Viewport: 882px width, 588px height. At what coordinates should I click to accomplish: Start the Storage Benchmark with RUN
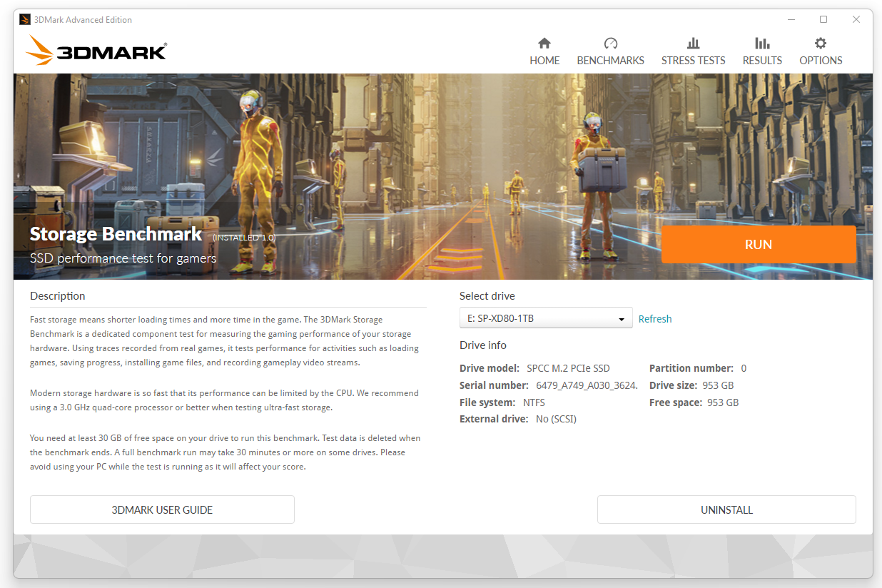click(x=759, y=245)
